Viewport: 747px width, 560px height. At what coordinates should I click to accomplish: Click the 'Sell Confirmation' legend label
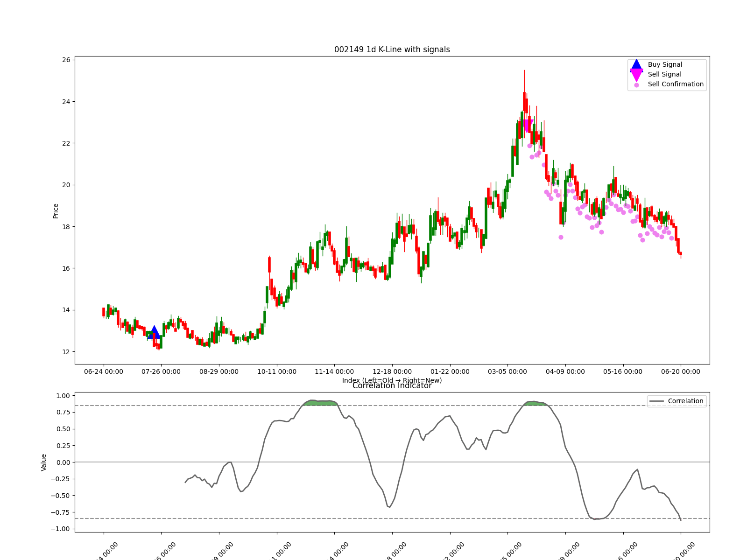pos(676,84)
